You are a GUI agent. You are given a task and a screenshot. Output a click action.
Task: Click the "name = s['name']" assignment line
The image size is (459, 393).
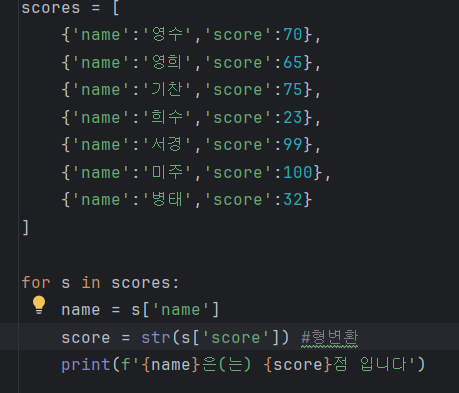pos(140,310)
